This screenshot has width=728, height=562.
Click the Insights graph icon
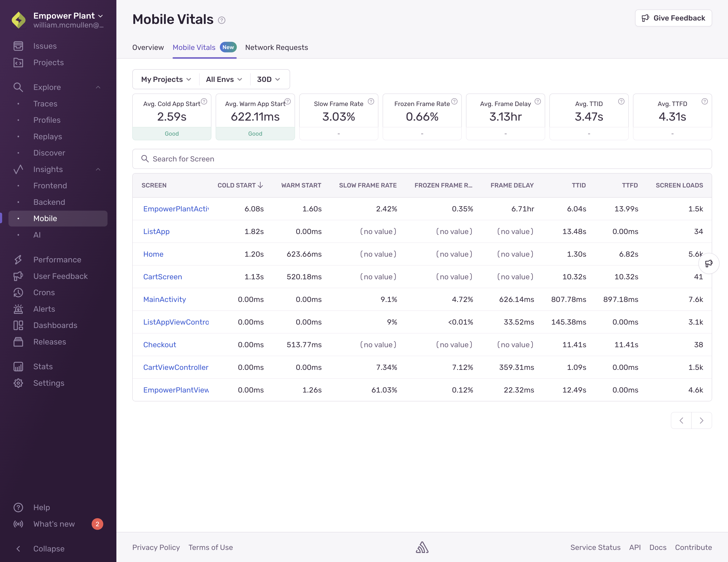[18, 169]
